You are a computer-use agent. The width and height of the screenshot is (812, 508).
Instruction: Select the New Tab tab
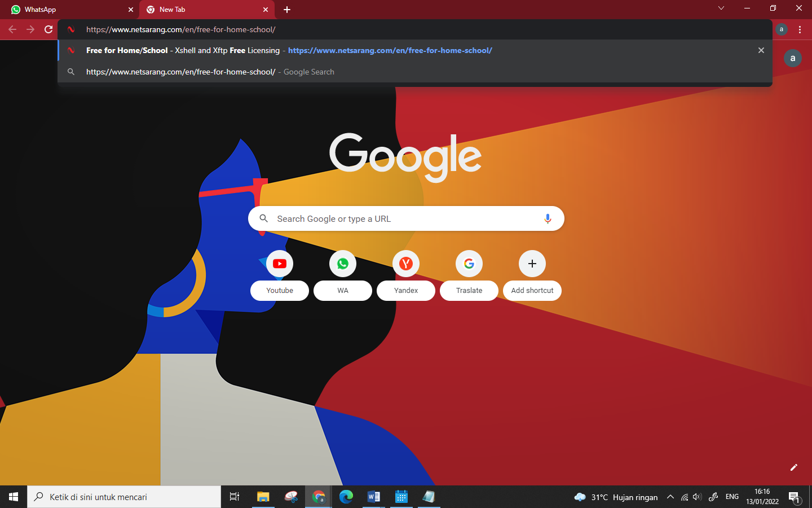[206, 10]
